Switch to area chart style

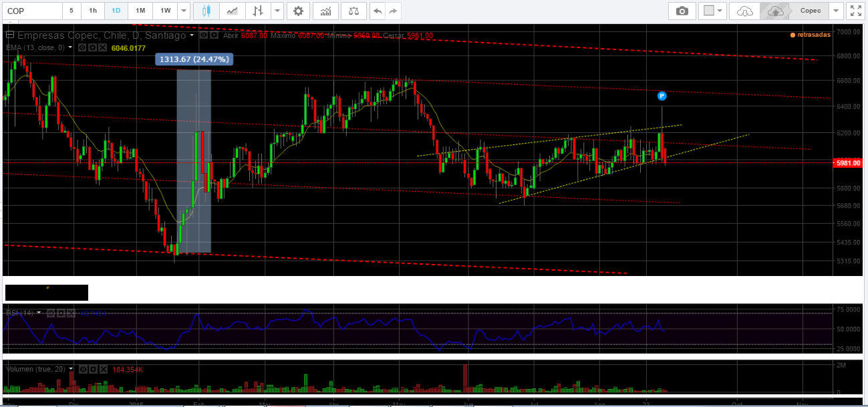pyautogui.click(x=233, y=11)
